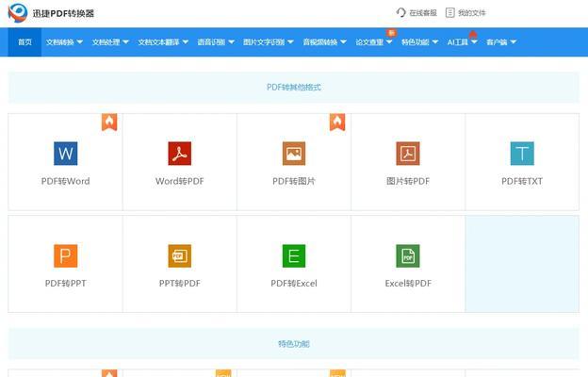Open the 客户端 menu item
Viewport: 588px width, 377px height.
[501, 42]
